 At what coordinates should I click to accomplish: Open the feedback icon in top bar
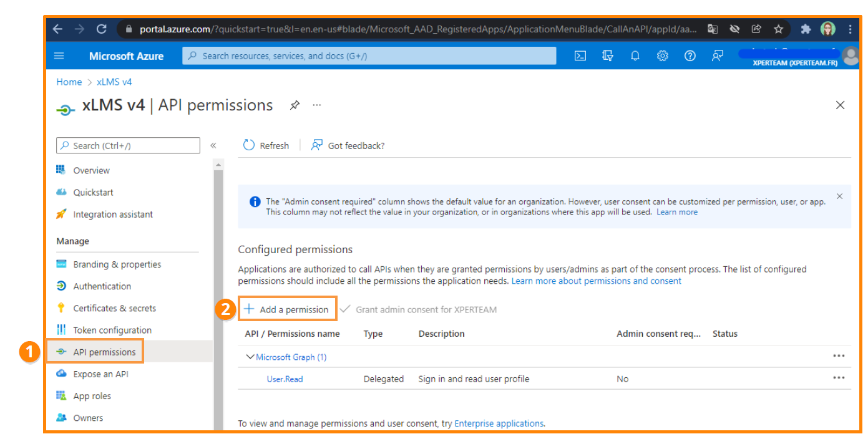point(717,56)
